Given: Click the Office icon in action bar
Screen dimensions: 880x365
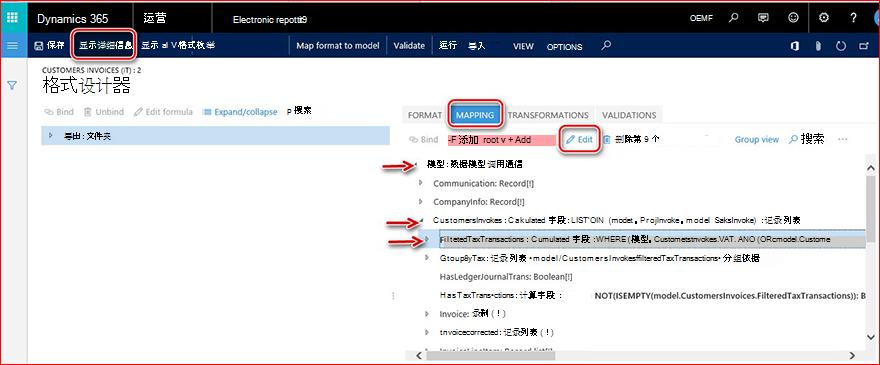Looking at the screenshot, I should [795, 46].
